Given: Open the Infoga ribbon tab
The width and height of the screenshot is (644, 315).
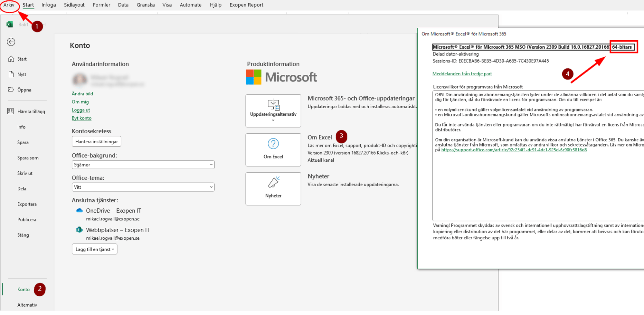Looking at the screenshot, I should click(x=49, y=5).
